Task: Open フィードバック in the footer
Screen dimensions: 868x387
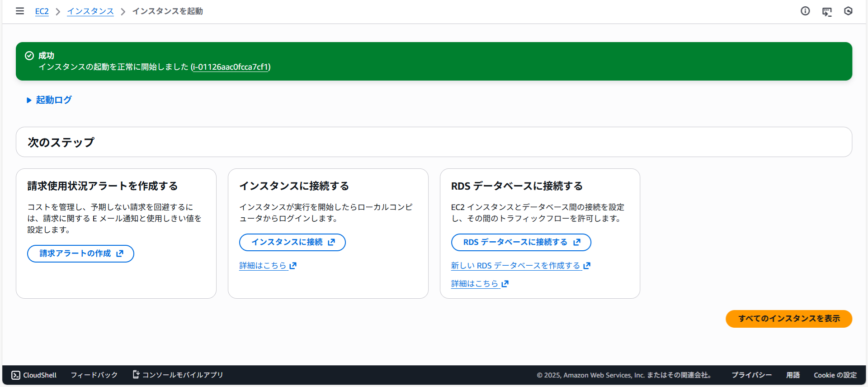Action: [x=94, y=375]
